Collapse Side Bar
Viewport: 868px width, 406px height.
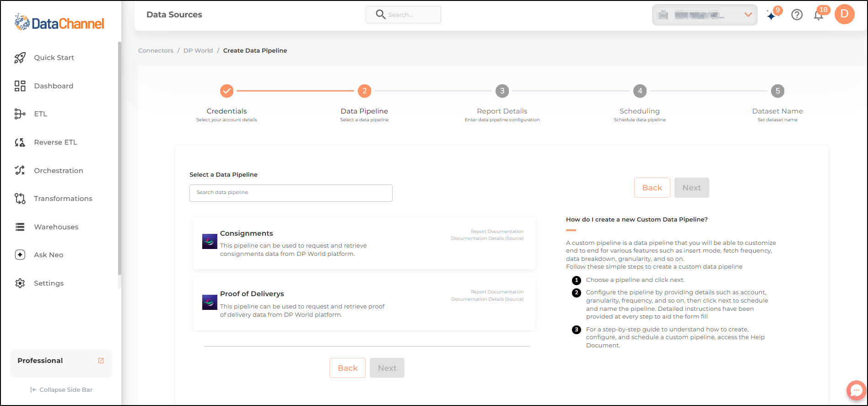(x=61, y=390)
